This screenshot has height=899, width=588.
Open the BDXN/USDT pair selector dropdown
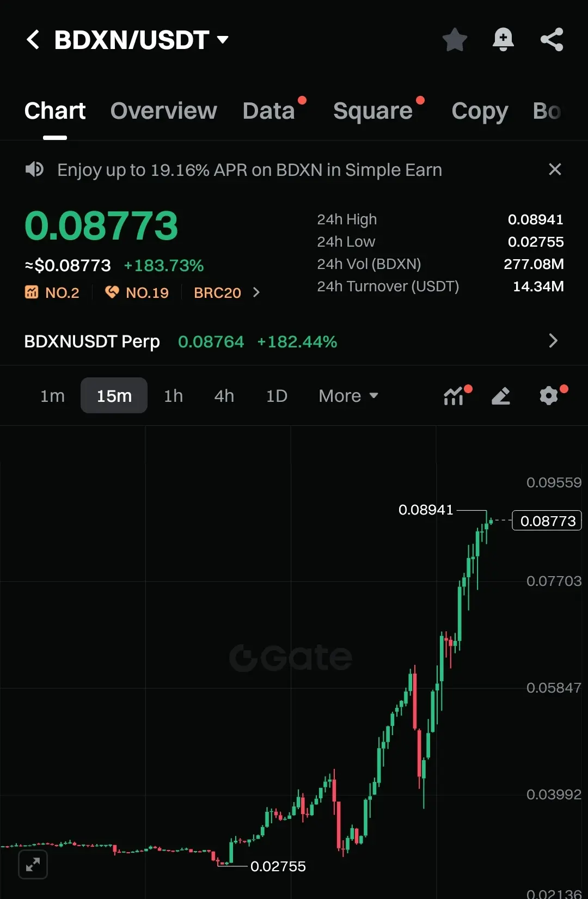[x=141, y=40]
